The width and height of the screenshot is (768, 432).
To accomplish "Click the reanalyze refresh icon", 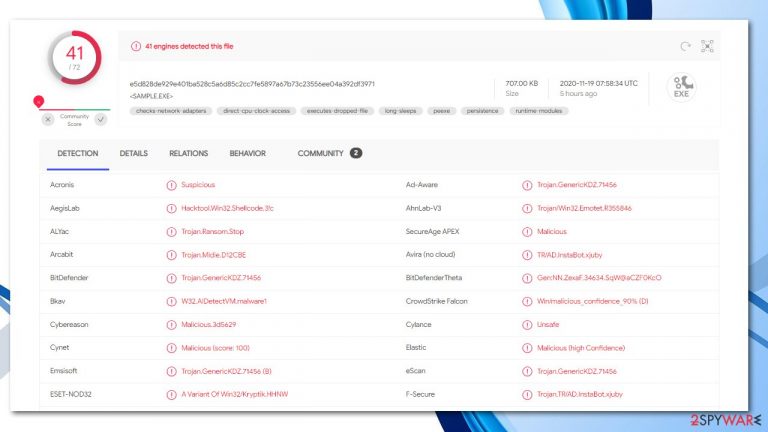I will [686, 46].
